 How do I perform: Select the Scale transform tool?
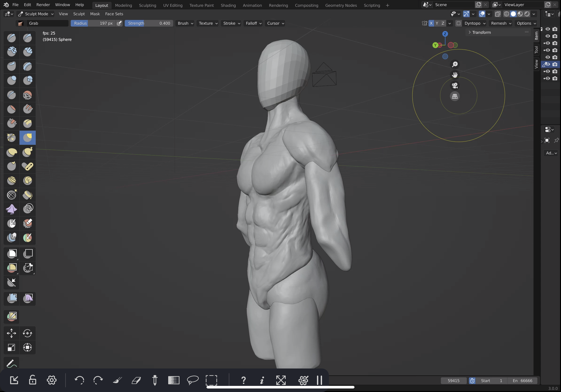click(x=12, y=347)
